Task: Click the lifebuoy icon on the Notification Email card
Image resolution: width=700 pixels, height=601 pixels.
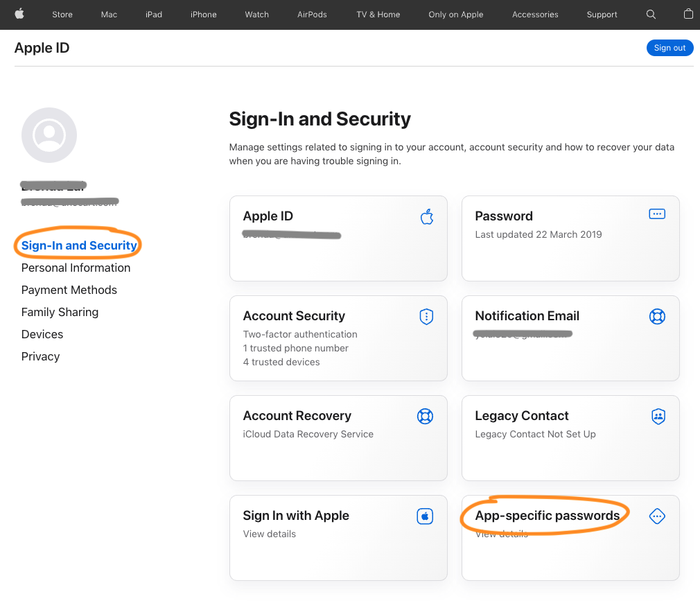Action: 657,316
